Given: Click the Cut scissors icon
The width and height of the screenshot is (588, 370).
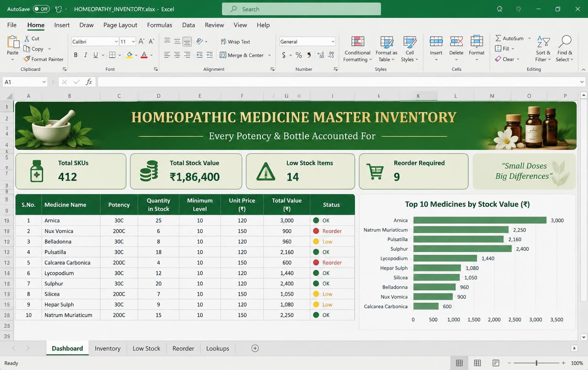Looking at the screenshot, I should coord(27,39).
